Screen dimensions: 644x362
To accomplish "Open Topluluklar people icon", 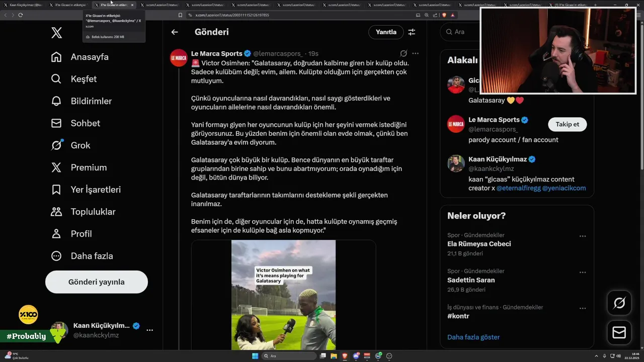I will tap(56, 212).
